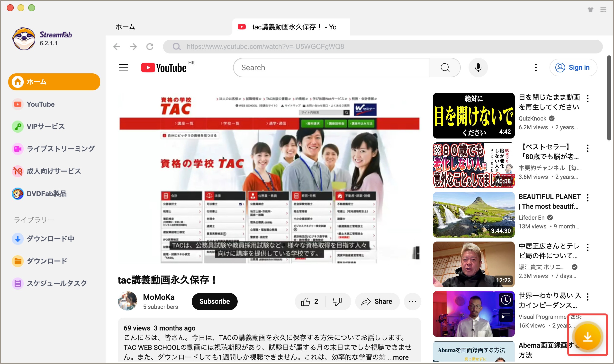Screen dimensions: 614x364
Task: Open the MoMoKa channel name link
Action: [x=159, y=297]
